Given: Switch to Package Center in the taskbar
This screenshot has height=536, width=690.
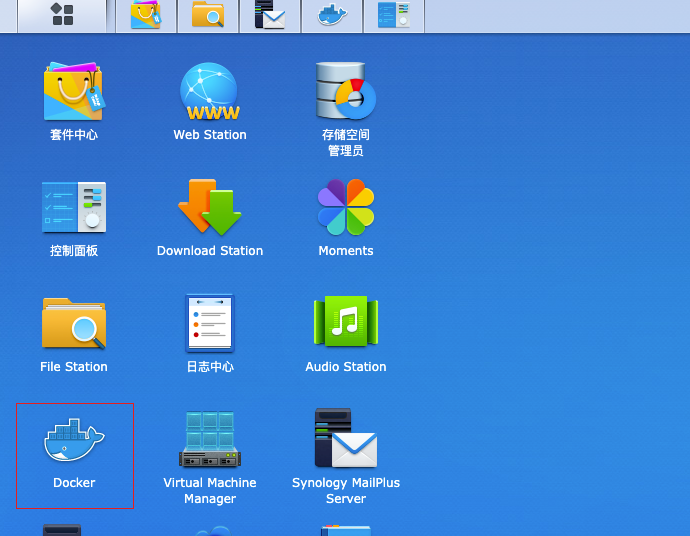Looking at the screenshot, I should click(x=146, y=15).
